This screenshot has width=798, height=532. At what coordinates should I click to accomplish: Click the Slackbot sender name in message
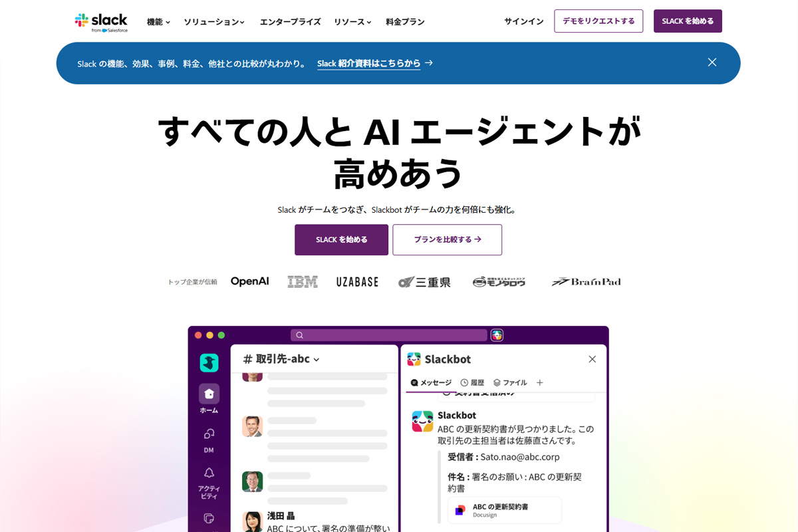[457, 416]
